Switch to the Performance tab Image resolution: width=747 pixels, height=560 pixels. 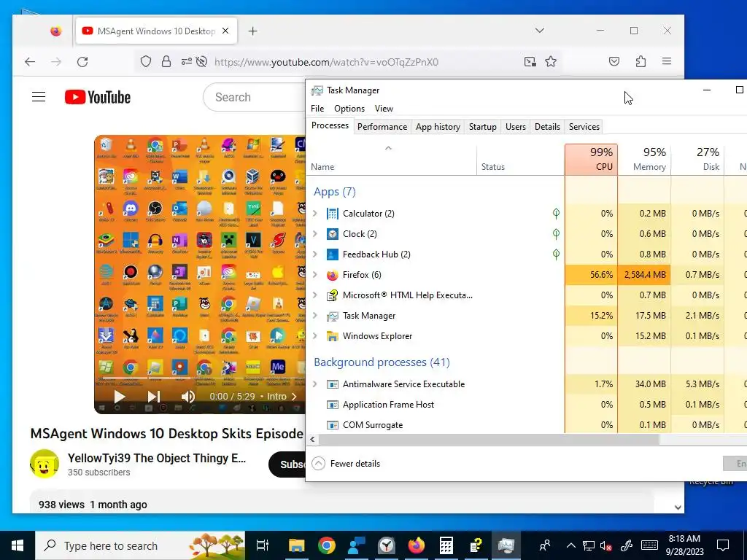(382, 127)
